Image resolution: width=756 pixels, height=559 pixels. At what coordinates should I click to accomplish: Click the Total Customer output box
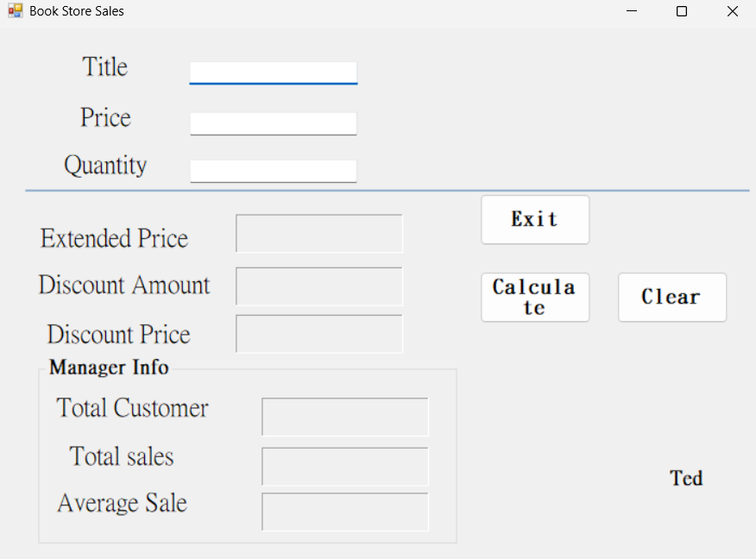(345, 417)
